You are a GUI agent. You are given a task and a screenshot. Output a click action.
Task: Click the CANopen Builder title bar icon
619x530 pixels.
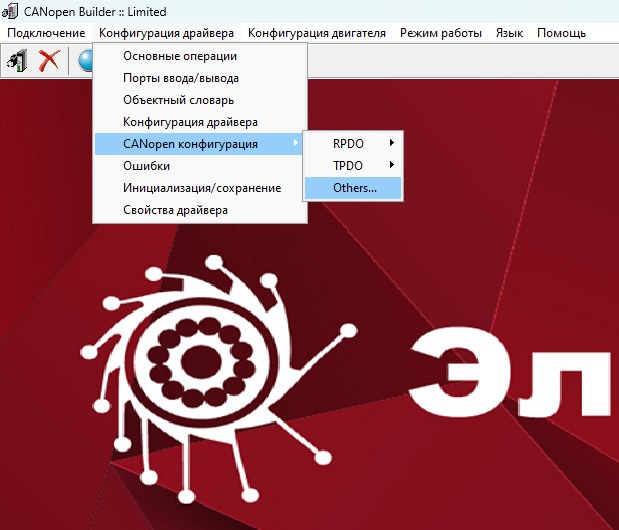pos(10,11)
